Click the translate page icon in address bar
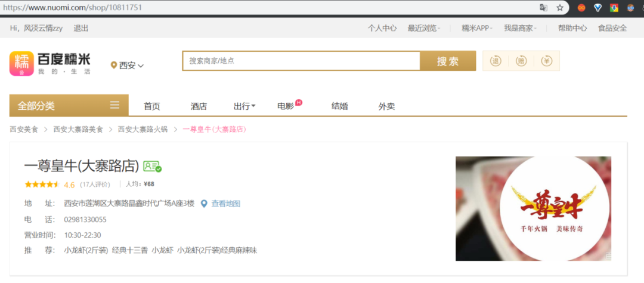 tap(543, 7)
